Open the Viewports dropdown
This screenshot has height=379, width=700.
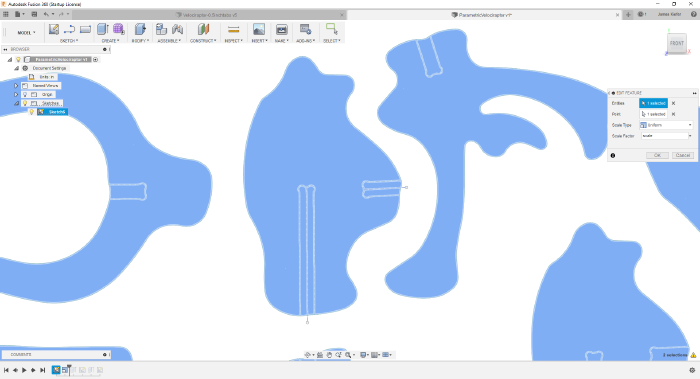(x=387, y=355)
